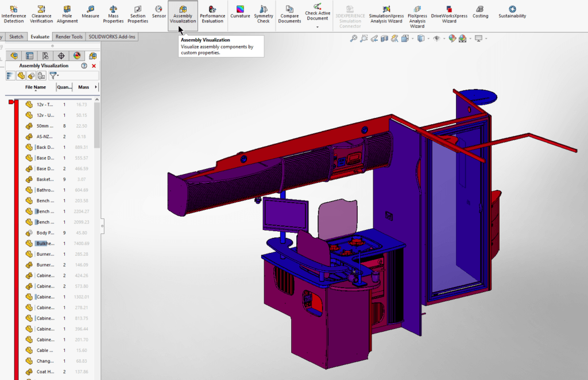Switch to the Sketch tab

coord(16,37)
